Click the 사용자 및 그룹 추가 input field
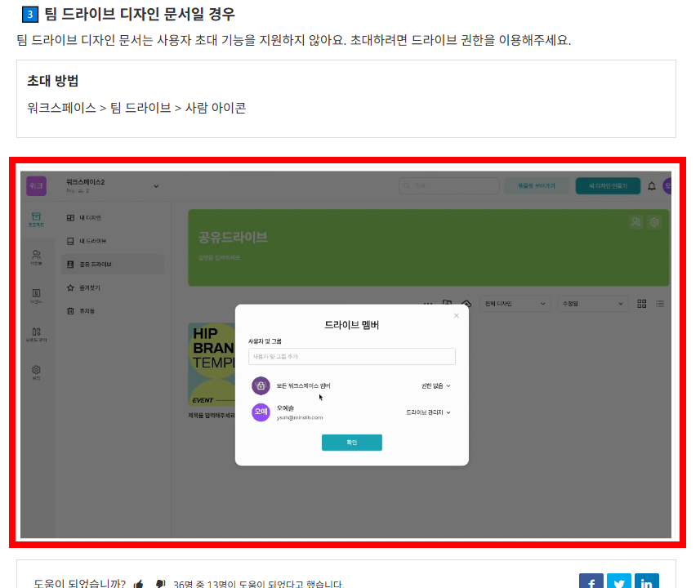 (x=351, y=356)
